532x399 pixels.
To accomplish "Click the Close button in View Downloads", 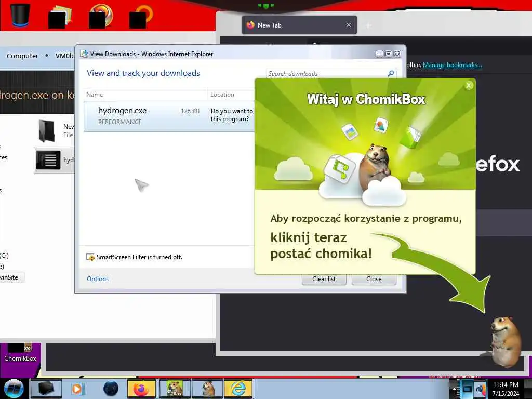I will [374, 279].
